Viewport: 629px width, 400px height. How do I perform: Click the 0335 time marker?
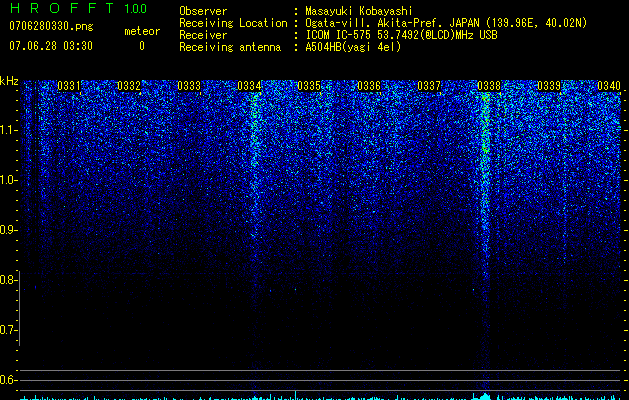coord(309,86)
